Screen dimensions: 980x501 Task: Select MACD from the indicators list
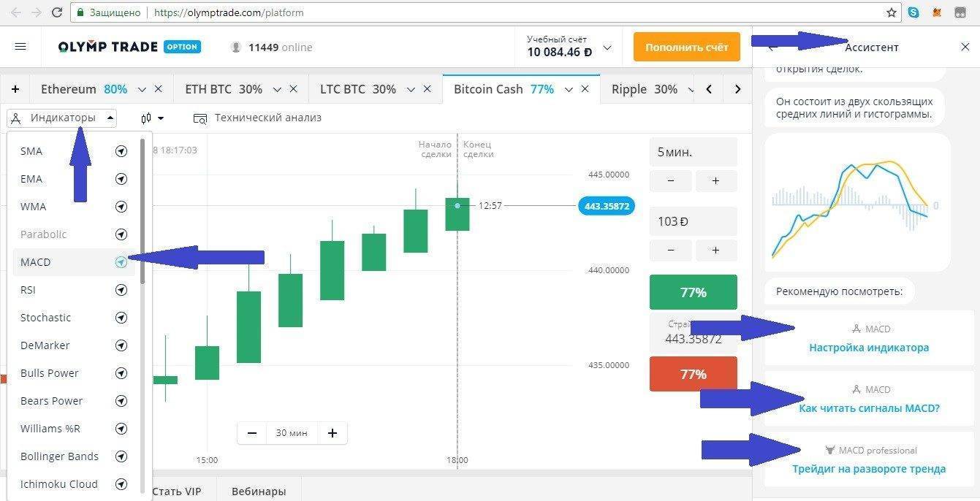36,262
